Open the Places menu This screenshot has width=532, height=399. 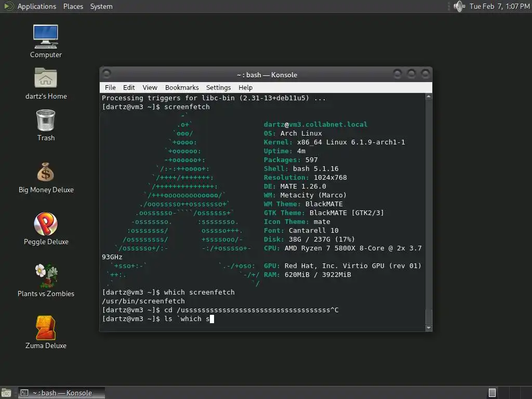click(73, 6)
